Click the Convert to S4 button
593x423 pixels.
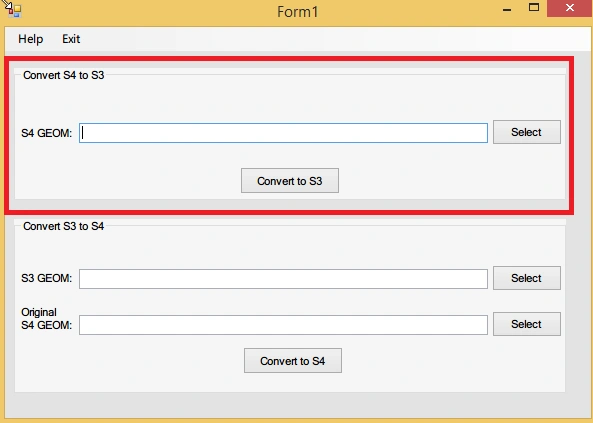293,361
